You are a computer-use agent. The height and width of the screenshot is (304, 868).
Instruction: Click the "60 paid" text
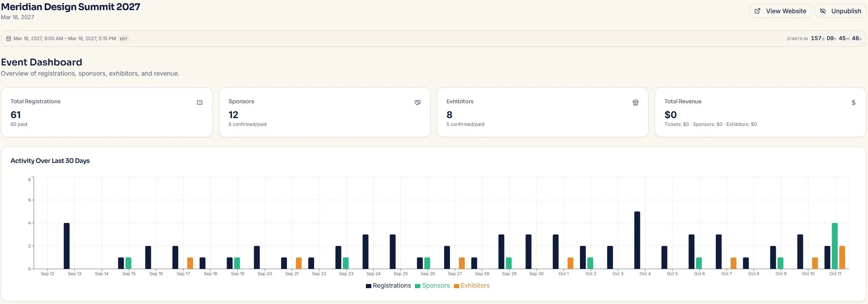19,124
